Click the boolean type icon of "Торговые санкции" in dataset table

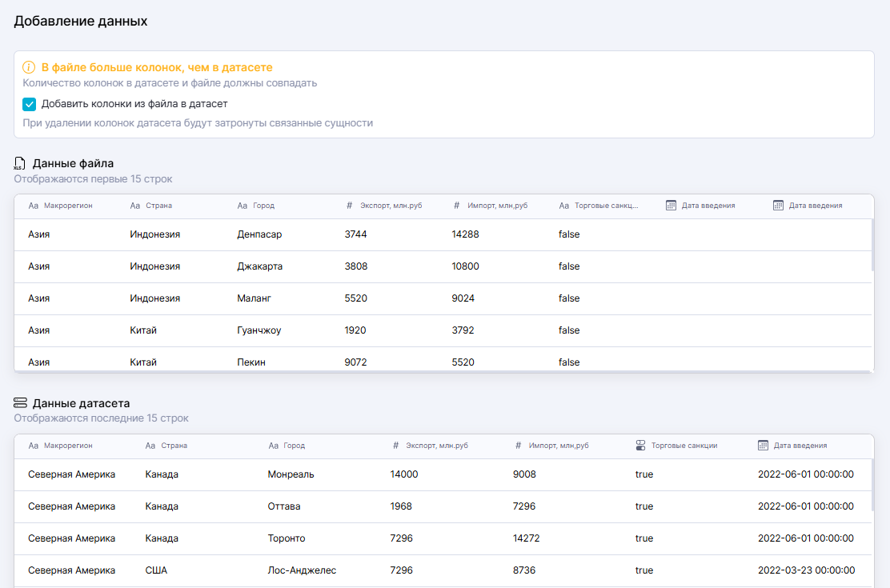pos(640,446)
